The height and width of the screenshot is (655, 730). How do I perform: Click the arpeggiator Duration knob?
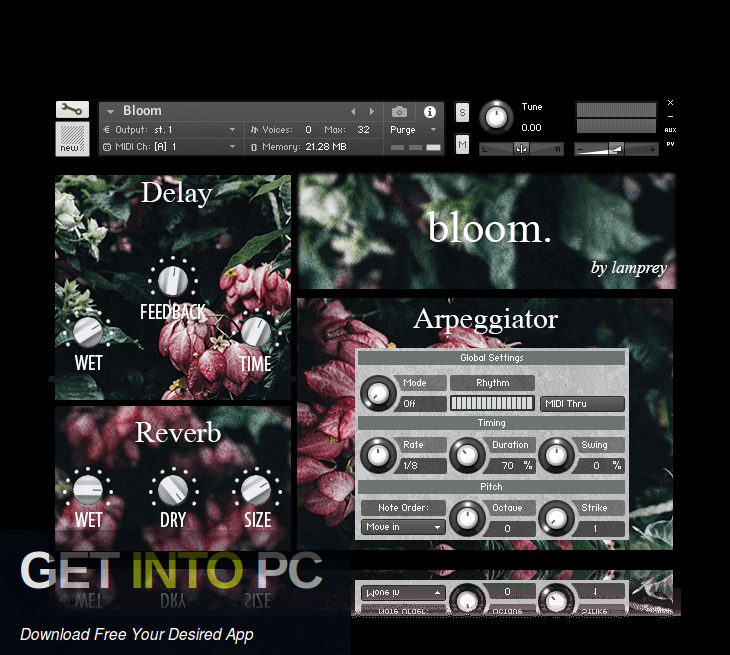(x=467, y=455)
